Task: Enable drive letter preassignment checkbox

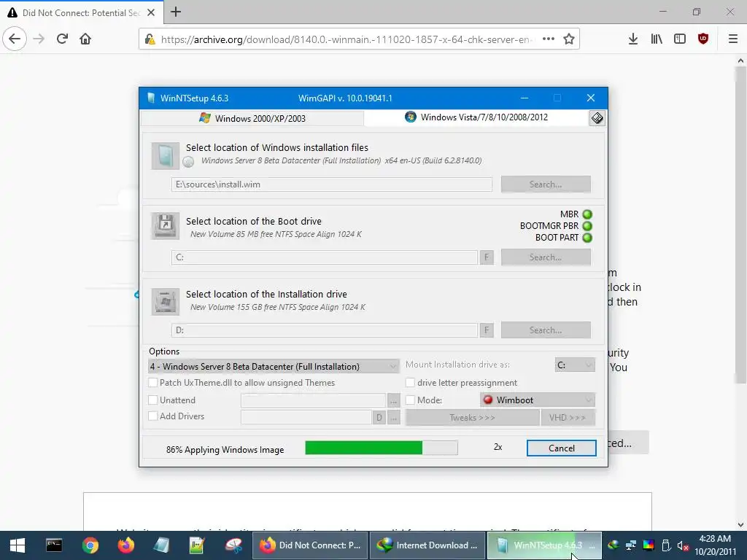Action: point(410,382)
